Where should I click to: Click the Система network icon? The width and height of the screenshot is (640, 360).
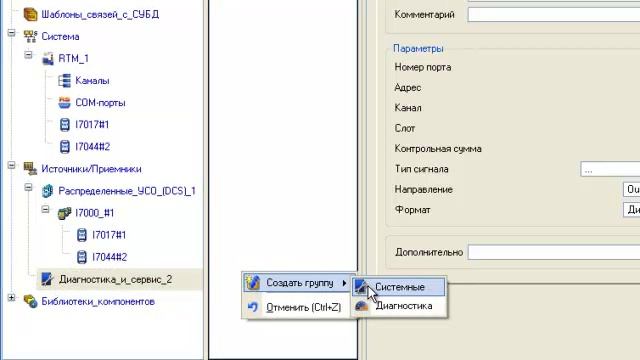[x=30, y=36]
